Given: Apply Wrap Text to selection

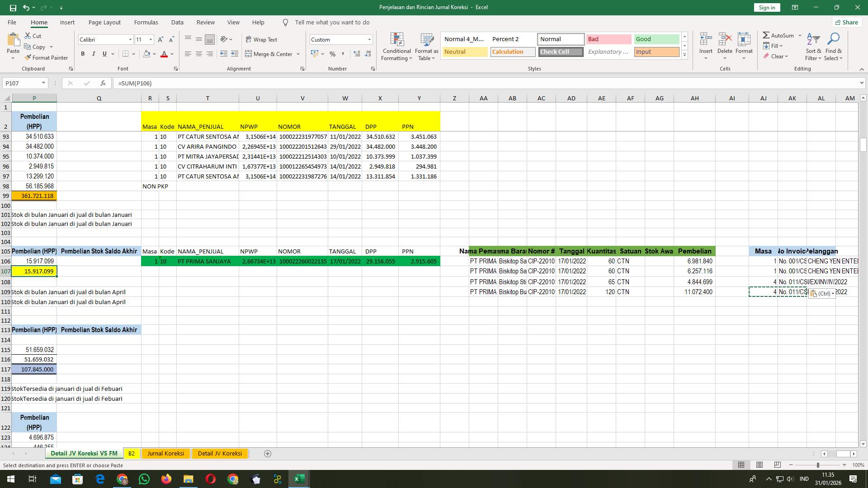Looking at the screenshot, I should click(261, 39).
